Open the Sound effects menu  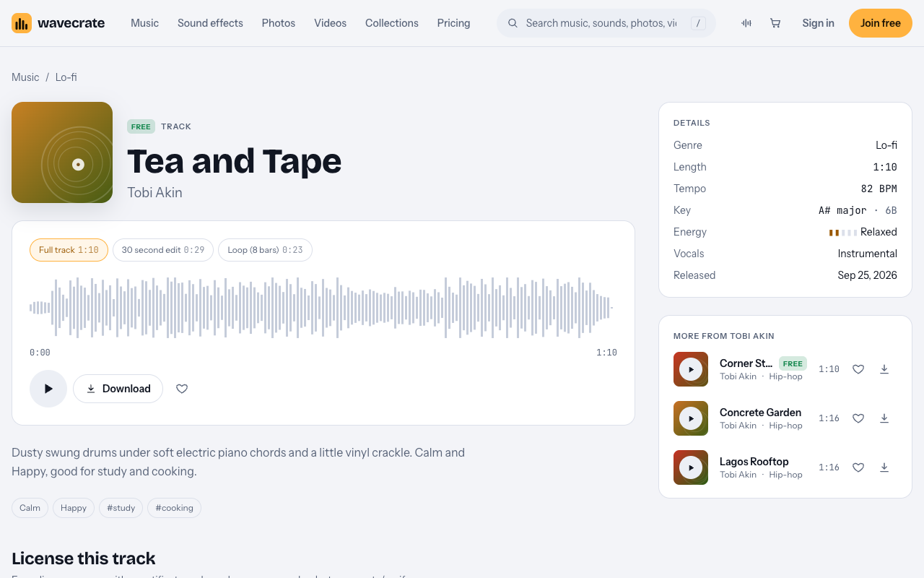[x=210, y=23]
